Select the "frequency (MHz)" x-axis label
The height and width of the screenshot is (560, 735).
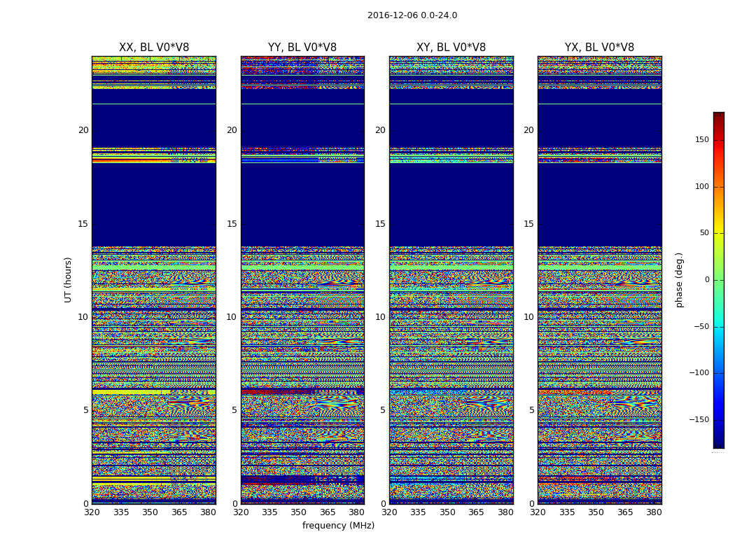click(x=338, y=526)
